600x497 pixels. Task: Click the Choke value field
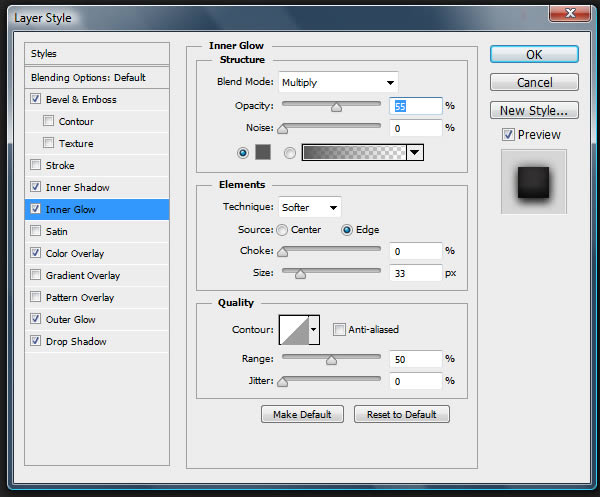tap(416, 251)
